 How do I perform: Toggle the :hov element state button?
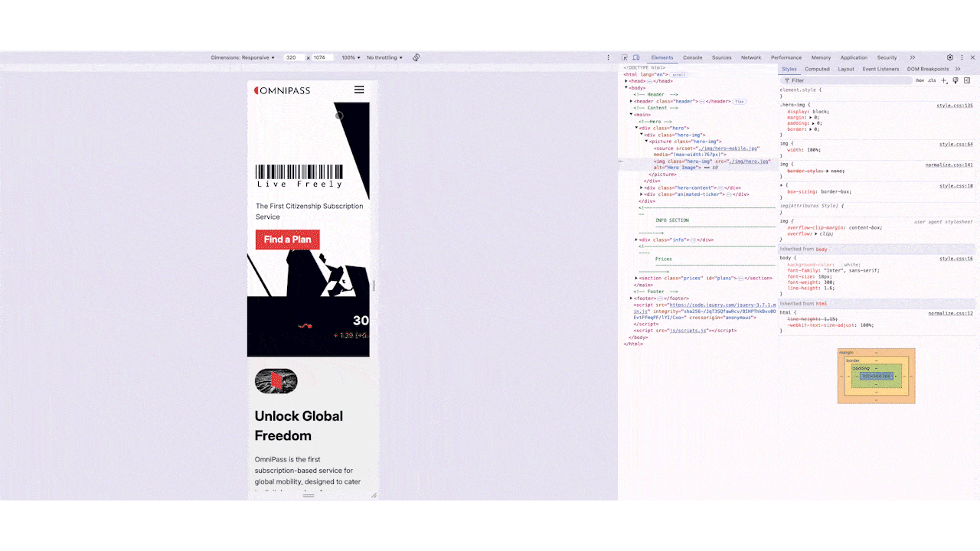coord(920,80)
